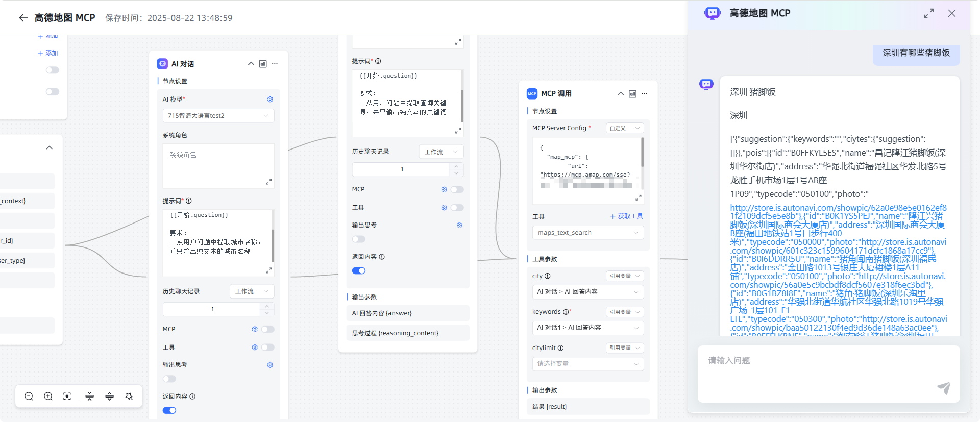Image resolution: width=980 pixels, height=422 pixels.
Task: Open the 请选择变量 dropdown for citylimit
Action: (x=588, y=364)
